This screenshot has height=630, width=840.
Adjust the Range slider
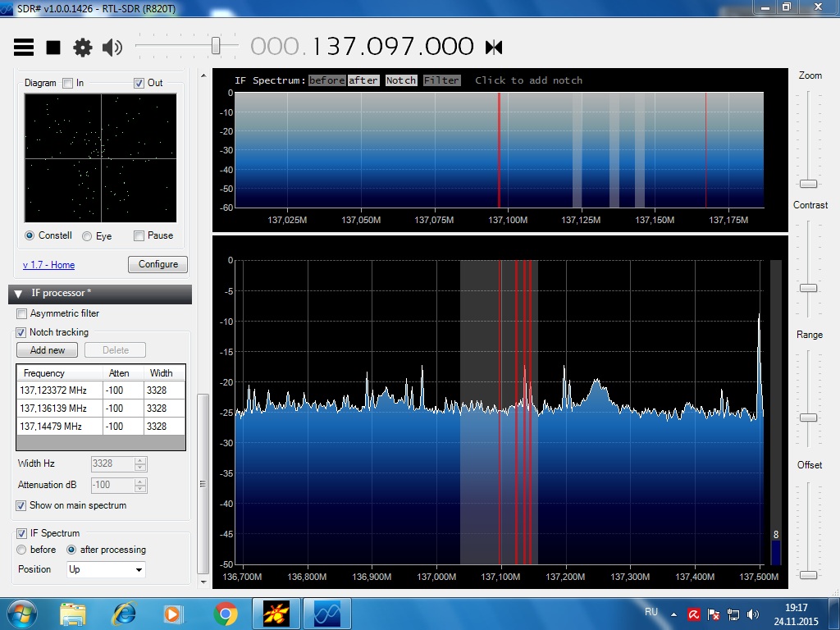tap(808, 418)
